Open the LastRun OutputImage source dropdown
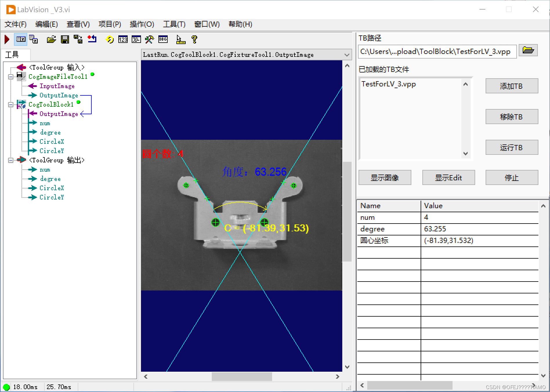 point(346,55)
